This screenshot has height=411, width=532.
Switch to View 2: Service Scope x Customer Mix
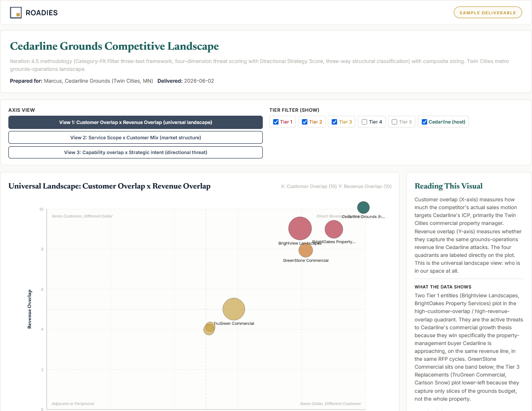click(x=135, y=137)
